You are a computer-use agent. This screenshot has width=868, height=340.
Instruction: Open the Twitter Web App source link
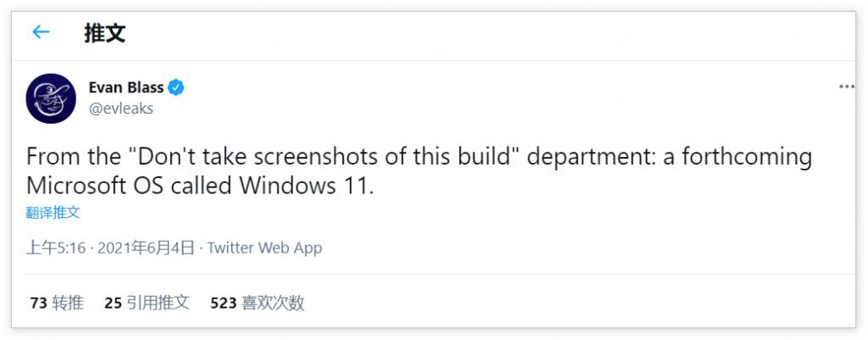click(x=264, y=248)
